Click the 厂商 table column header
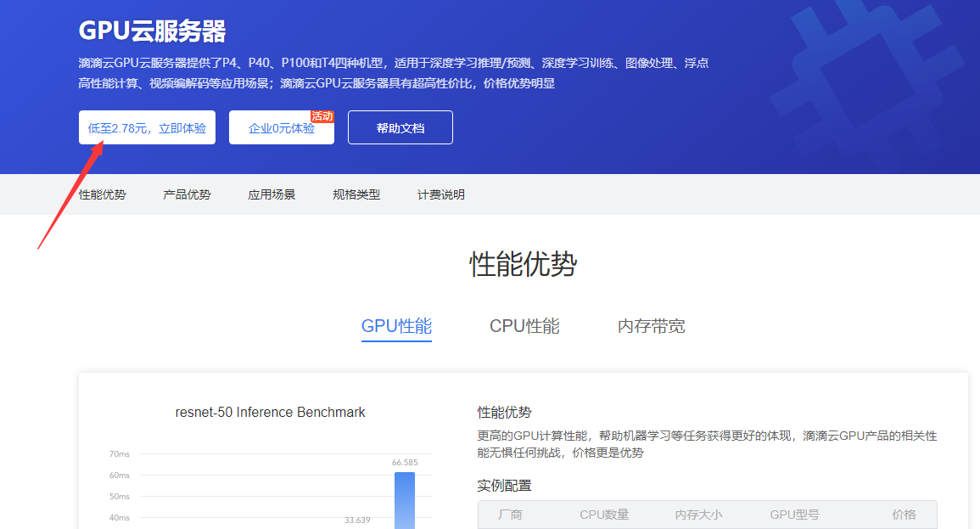The width and height of the screenshot is (980, 529). (510, 515)
